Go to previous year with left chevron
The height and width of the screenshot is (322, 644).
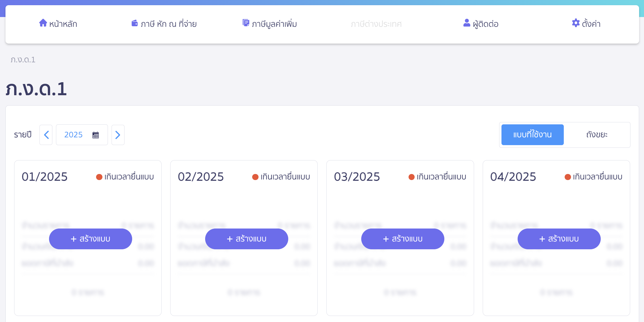(46, 135)
